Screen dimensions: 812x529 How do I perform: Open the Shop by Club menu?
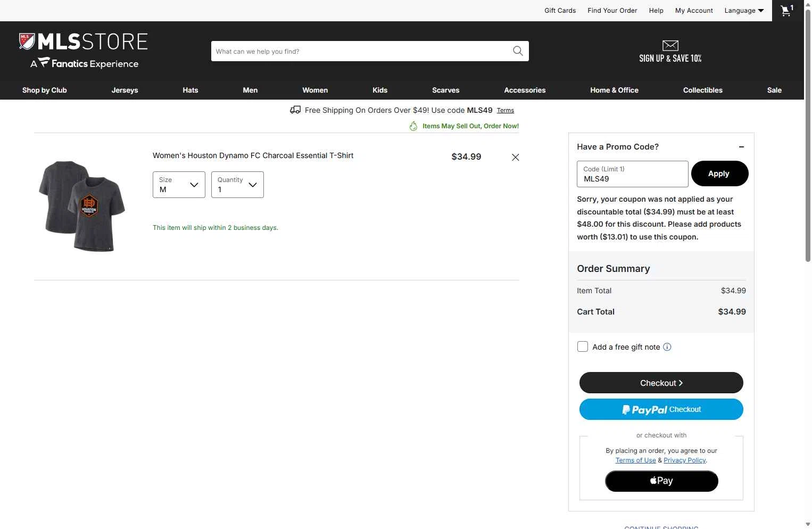[45, 90]
